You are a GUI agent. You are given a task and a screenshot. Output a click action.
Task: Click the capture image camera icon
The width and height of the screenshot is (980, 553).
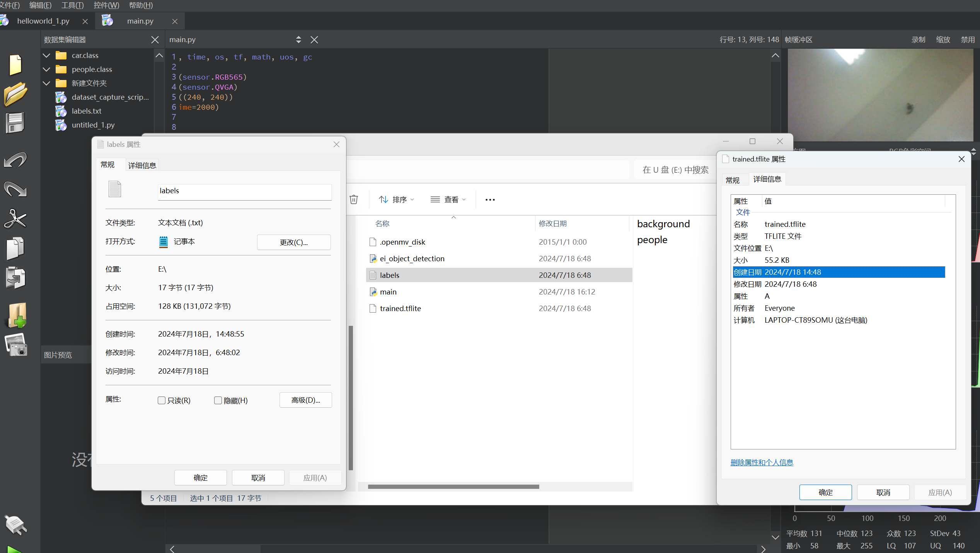(x=16, y=344)
